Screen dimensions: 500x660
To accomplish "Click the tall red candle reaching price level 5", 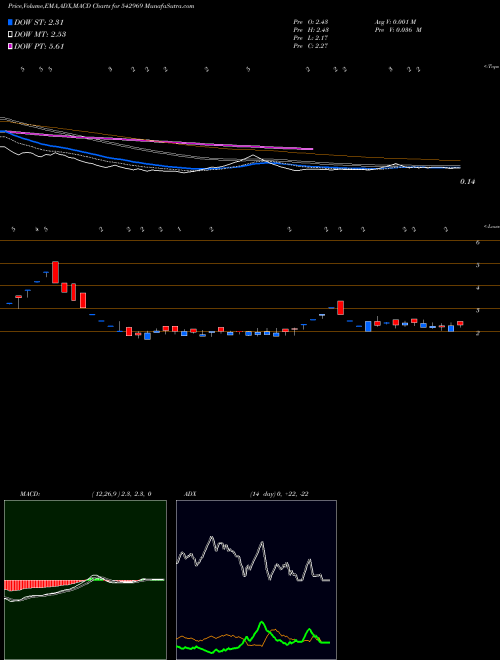I will (55, 272).
